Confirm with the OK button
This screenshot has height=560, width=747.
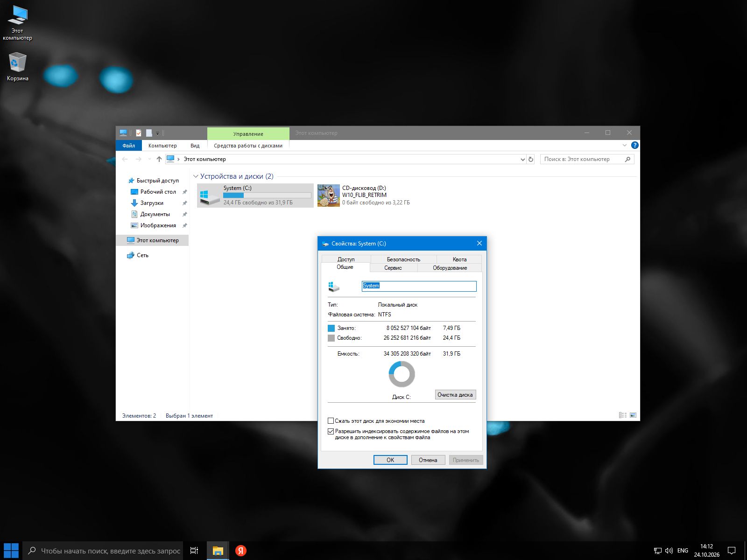click(x=390, y=460)
